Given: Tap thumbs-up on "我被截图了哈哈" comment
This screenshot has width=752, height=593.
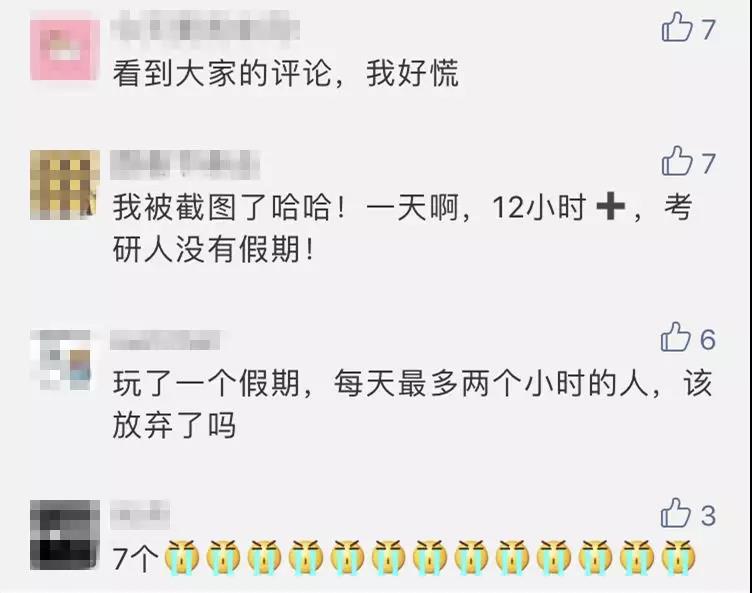Looking at the screenshot, I should point(677,161).
